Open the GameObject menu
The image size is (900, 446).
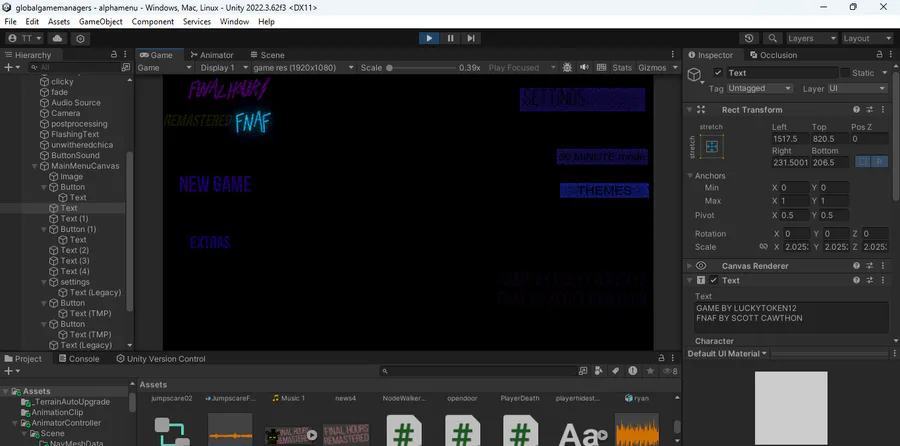click(x=100, y=22)
